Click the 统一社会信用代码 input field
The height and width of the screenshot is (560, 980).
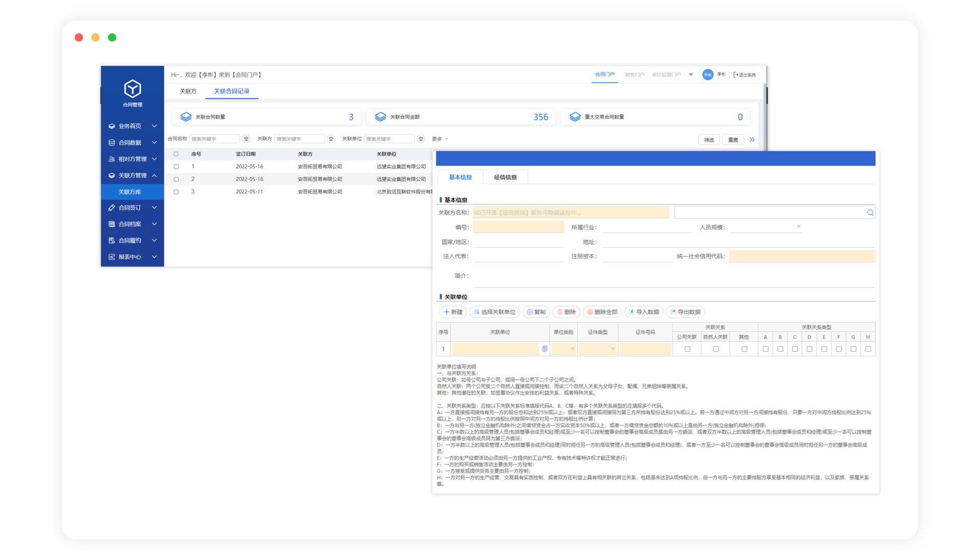[x=802, y=256]
